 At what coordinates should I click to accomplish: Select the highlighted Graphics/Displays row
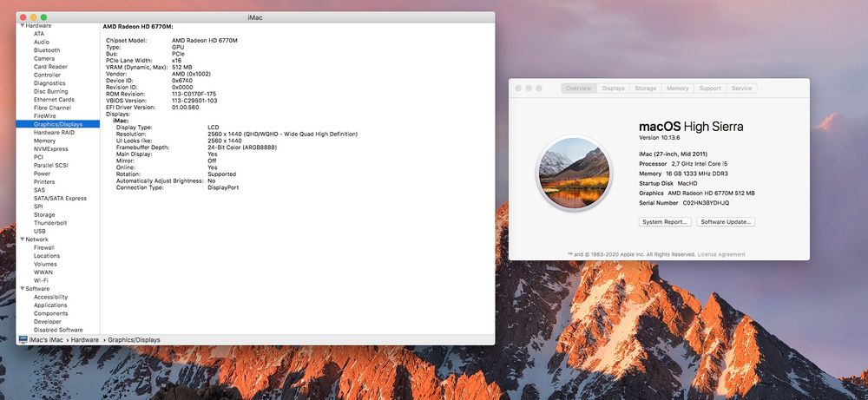click(57, 124)
